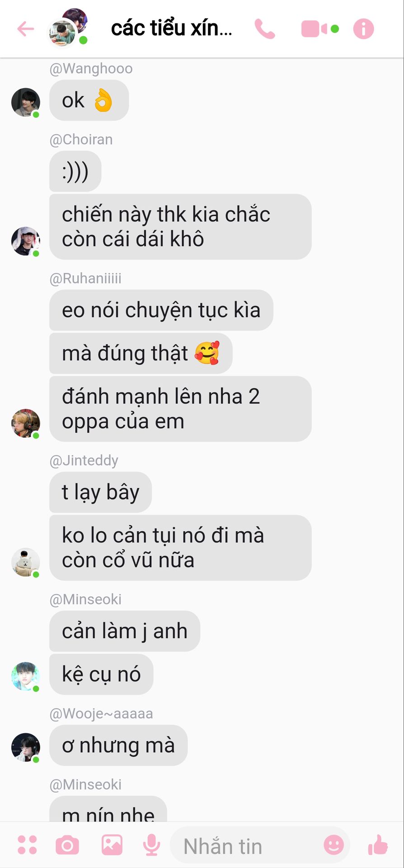
Task: Tap the group avatar in header
Action: click(x=68, y=27)
